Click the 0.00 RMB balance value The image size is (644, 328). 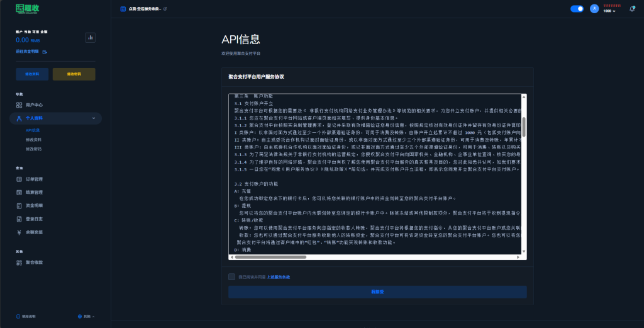point(28,40)
